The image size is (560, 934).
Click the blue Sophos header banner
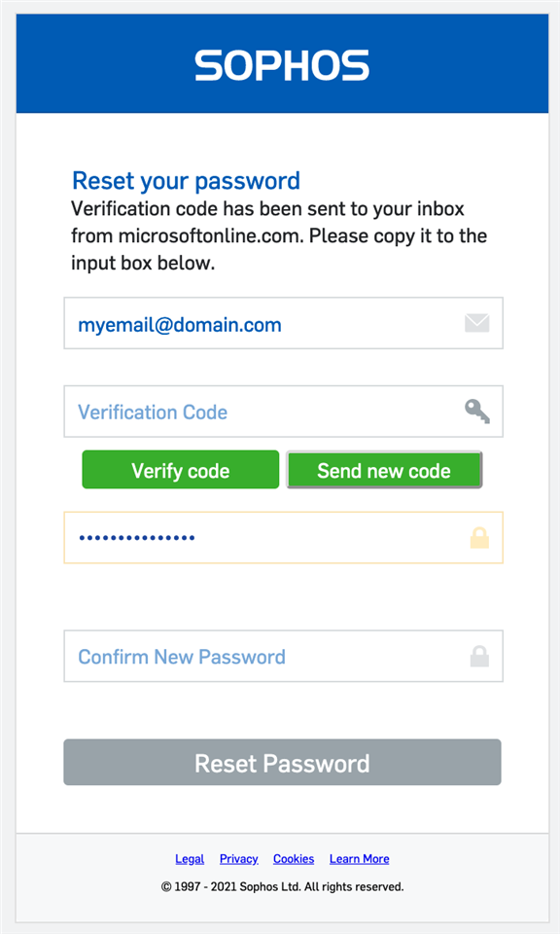282,64
